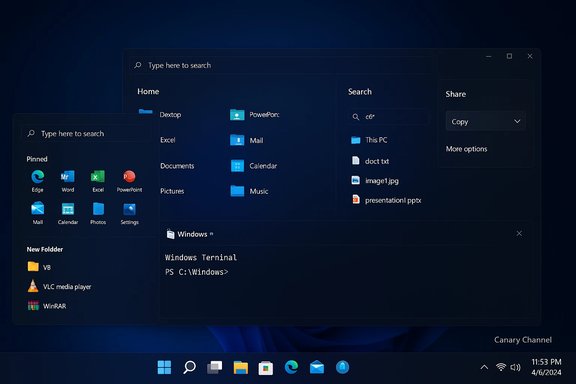This screenshot has height=384, width=576.
Task: Open taskbar Search magnifier
Action: [190, 367]
